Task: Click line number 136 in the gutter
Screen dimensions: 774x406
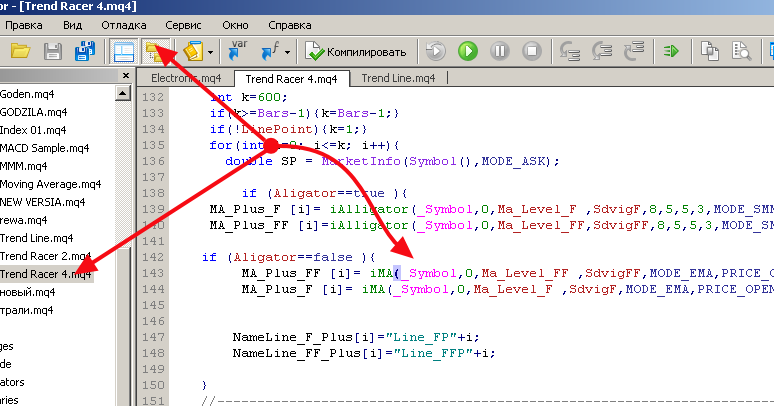Action: [153, 161]
